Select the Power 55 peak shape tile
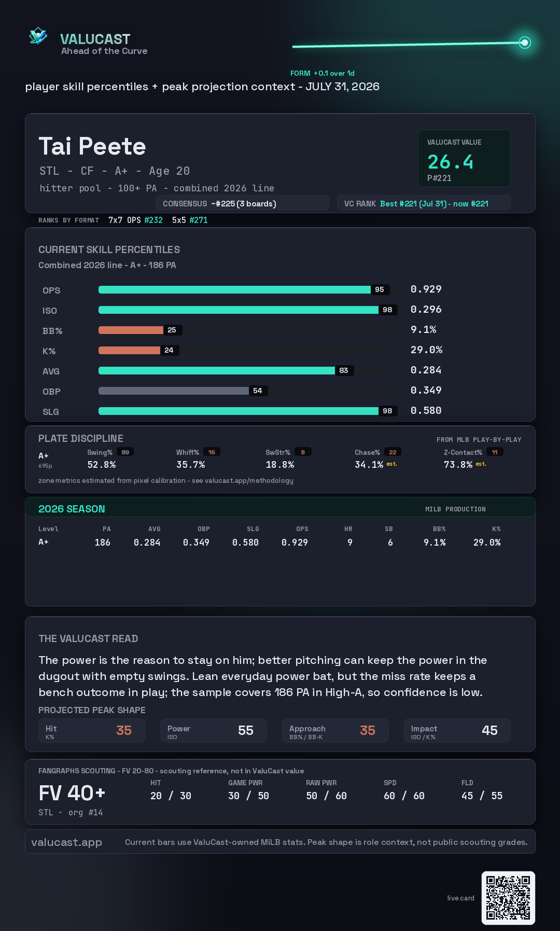560x931 pixels. point(214,731)
